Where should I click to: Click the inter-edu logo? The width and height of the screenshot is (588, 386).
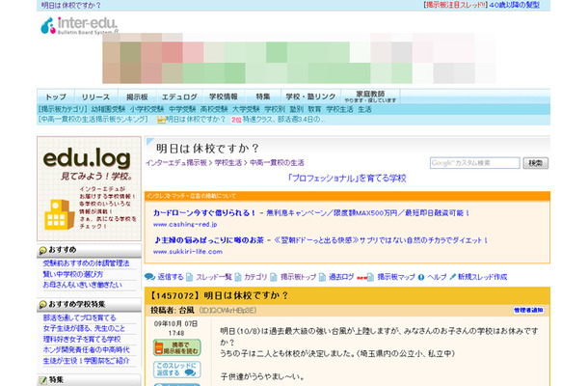(x=79, y=25)
